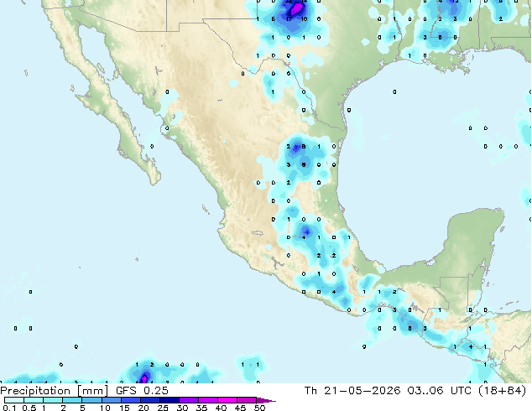Click the '40' legend tick label
Screen dimensions: 532x411
221,408
